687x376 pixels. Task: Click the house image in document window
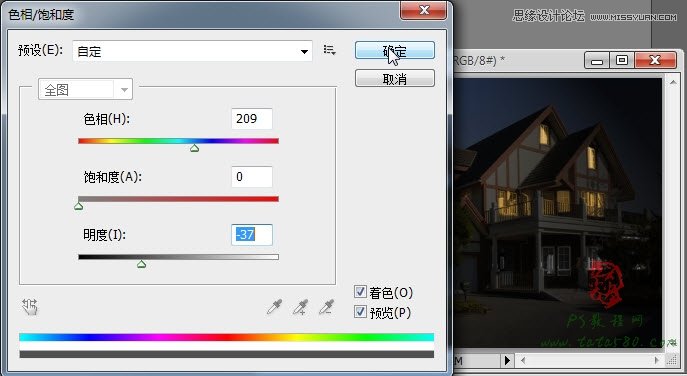pyautogui.click(x=559, y=213)
